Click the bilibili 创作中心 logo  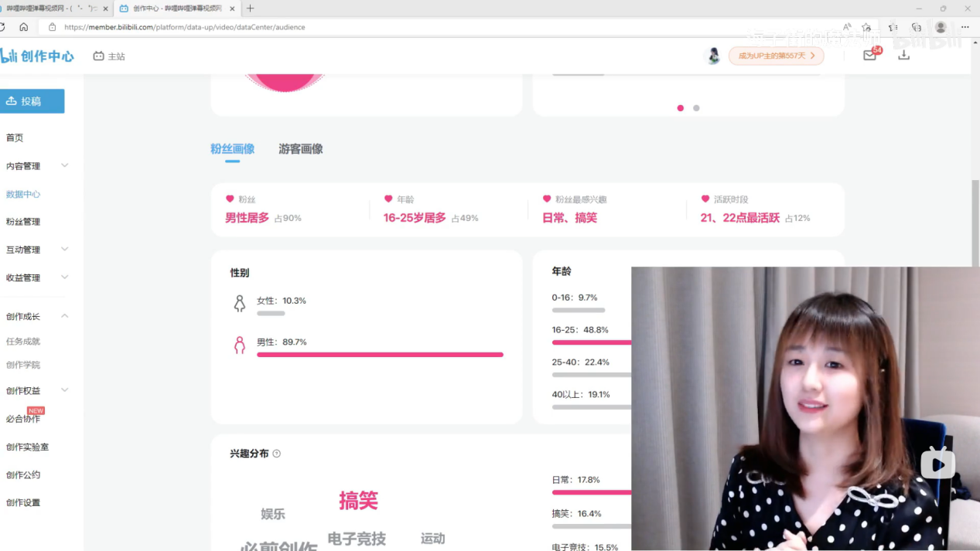tap(37, 56)
